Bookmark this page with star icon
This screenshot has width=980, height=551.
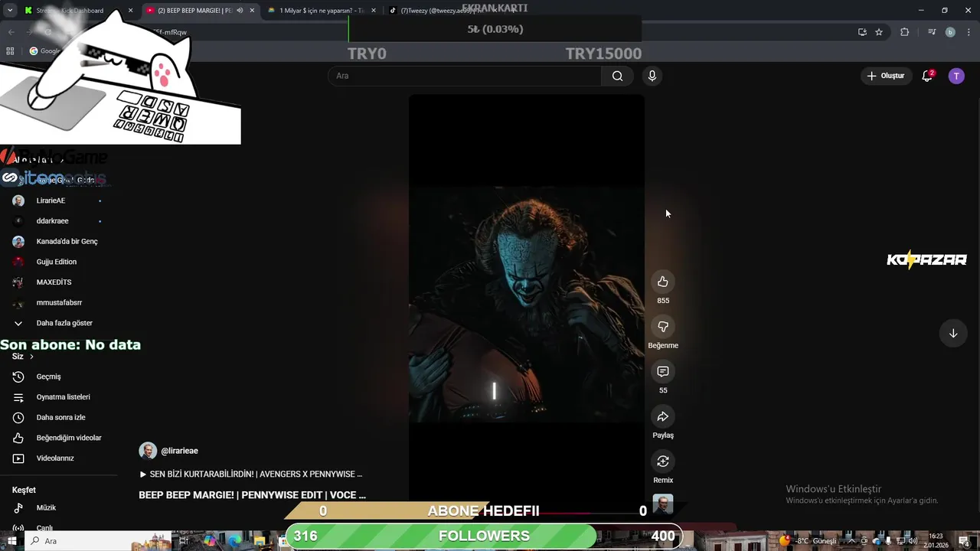879,32
